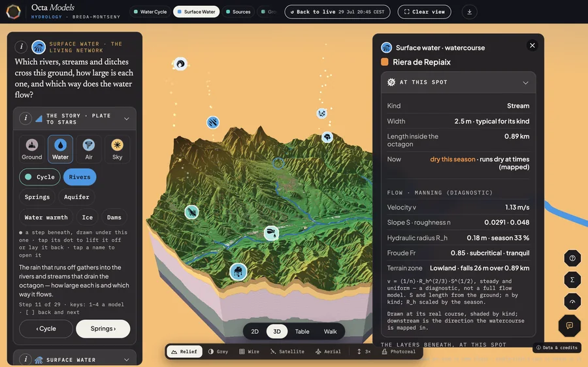
Task: Select the Air model
Action: pyautogui.click(x=89, y=149)
